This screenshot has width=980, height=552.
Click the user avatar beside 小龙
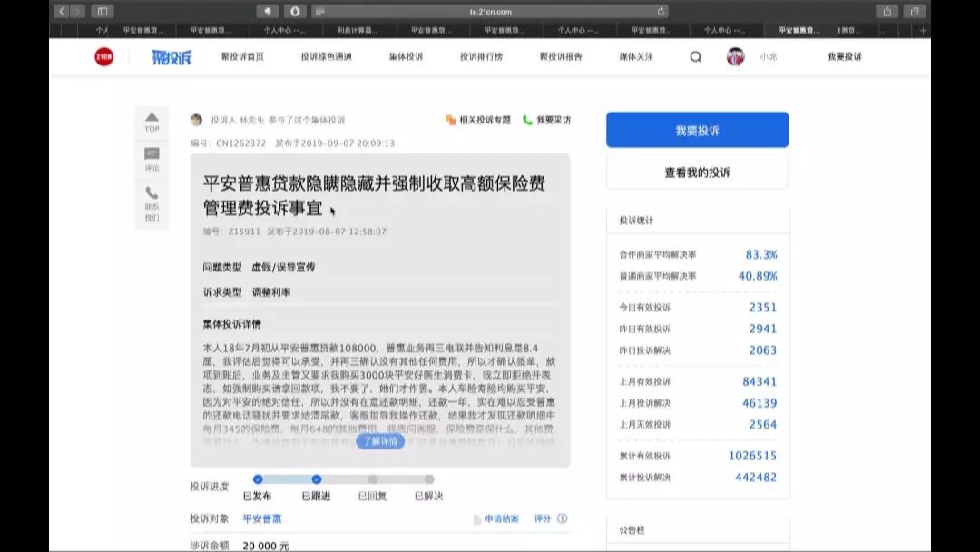(736, 57)
